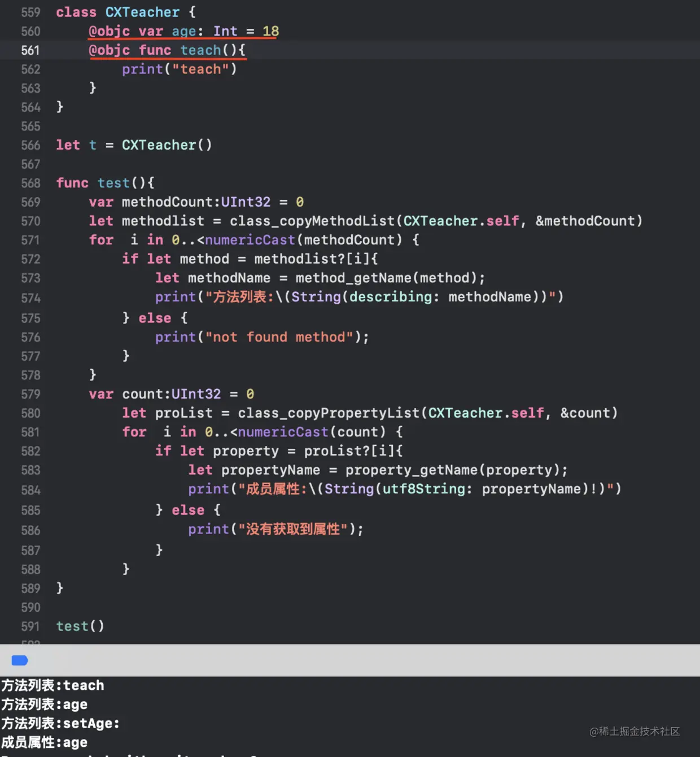Click console output '方法列表:setAge:'
The width and height of the screenshot is (700, 757).
(x=60, y=723)
